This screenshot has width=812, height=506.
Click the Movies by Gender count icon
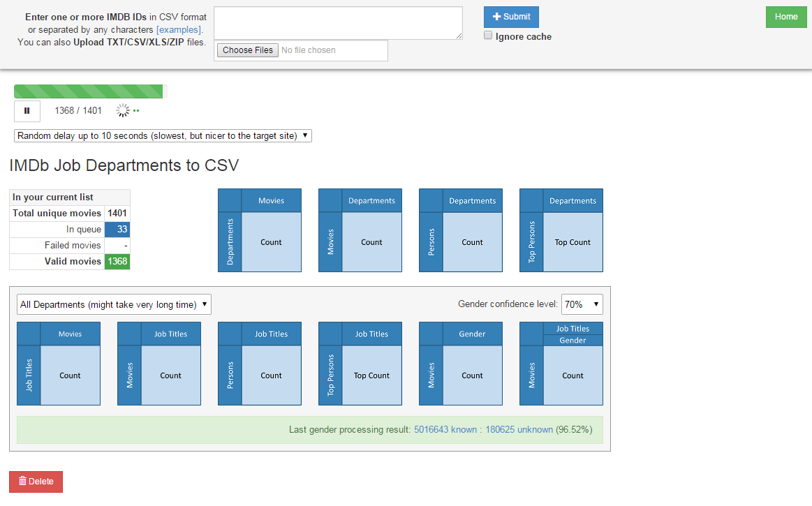click(461, 364)
